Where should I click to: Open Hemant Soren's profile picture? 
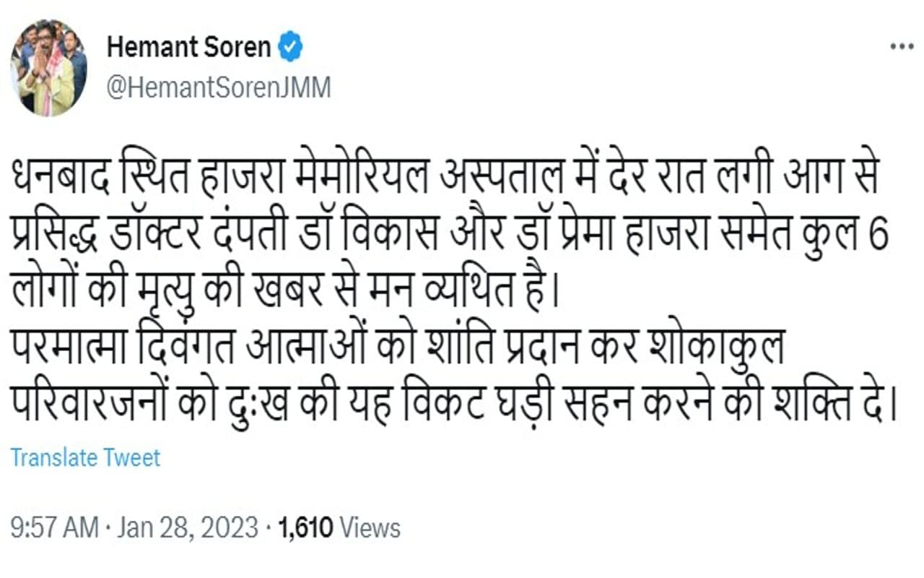tap(48, 68)
